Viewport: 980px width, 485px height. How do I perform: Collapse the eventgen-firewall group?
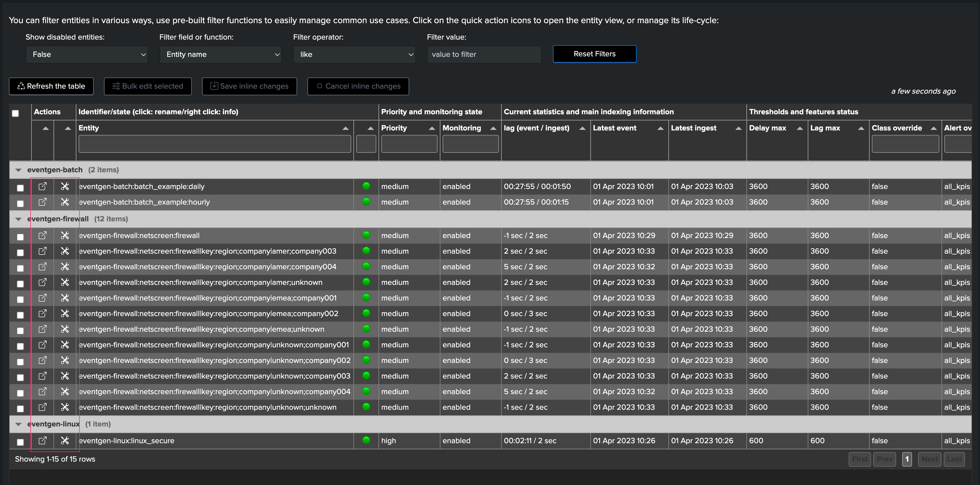[18, 219]
